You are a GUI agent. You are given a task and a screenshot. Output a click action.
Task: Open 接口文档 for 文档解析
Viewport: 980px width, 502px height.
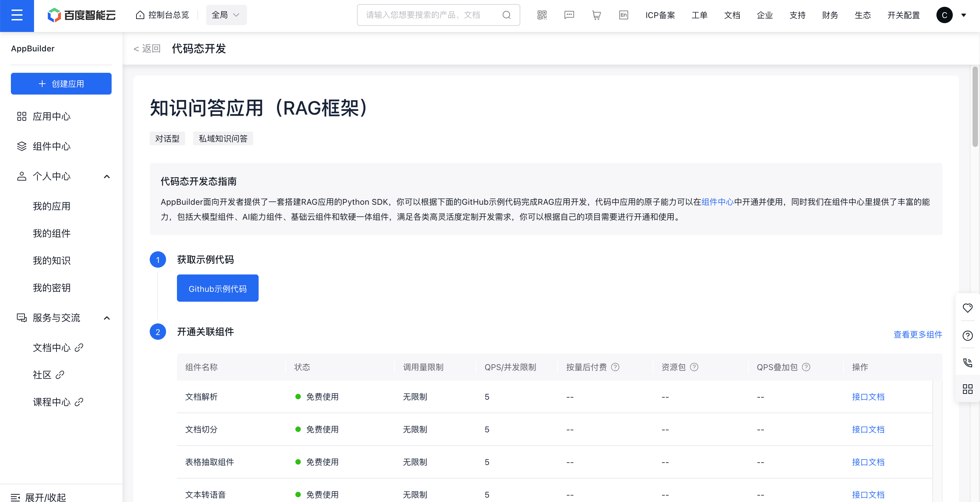[x=868, y=397]
